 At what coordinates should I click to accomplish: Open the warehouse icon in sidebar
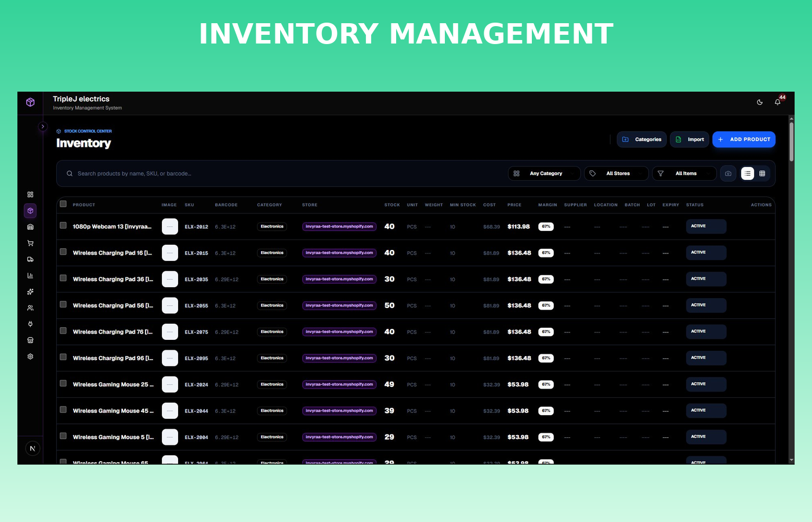30,227
